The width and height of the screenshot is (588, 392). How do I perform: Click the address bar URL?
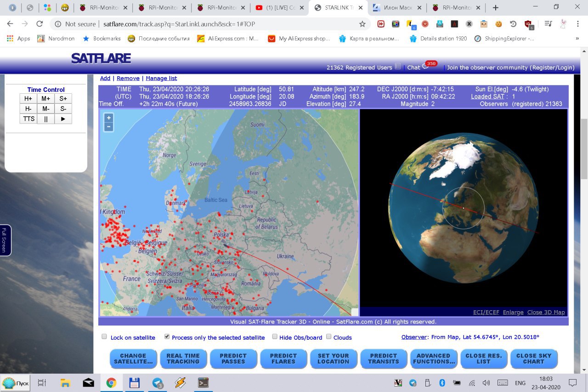179,24
